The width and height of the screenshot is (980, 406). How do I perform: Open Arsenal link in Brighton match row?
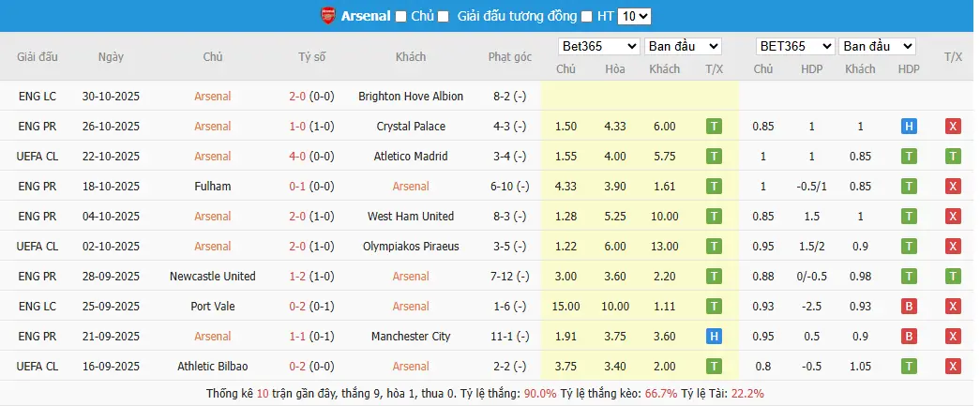tap(213, 97)
